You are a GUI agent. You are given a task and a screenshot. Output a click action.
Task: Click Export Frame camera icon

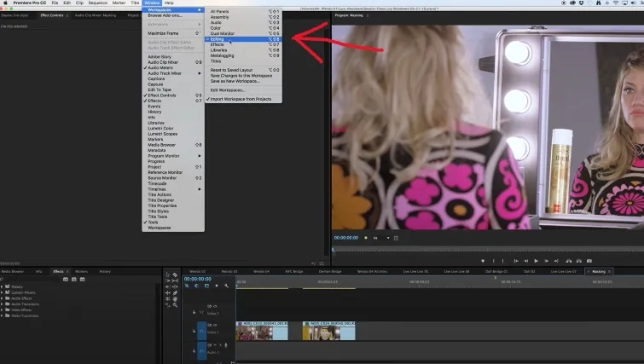point(589,261)
